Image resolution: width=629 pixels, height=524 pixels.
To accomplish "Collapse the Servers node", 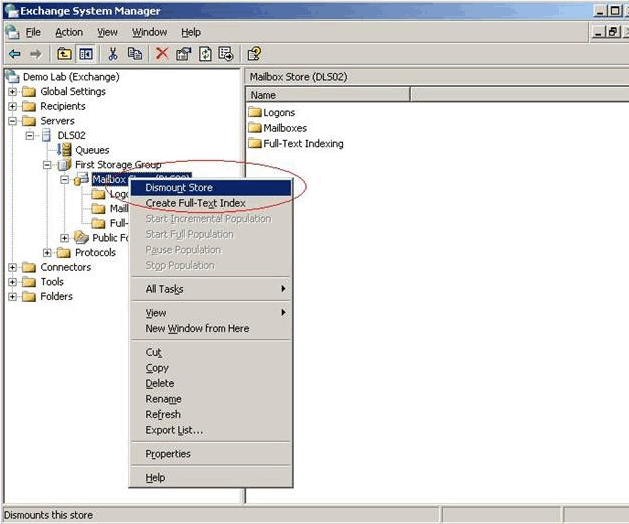I will pos(12,121).
